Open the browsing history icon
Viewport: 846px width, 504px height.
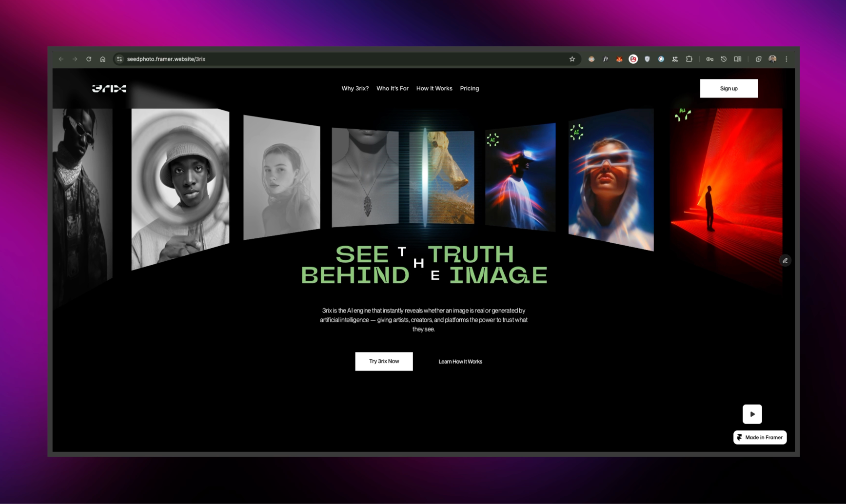[x=723, y=58]
